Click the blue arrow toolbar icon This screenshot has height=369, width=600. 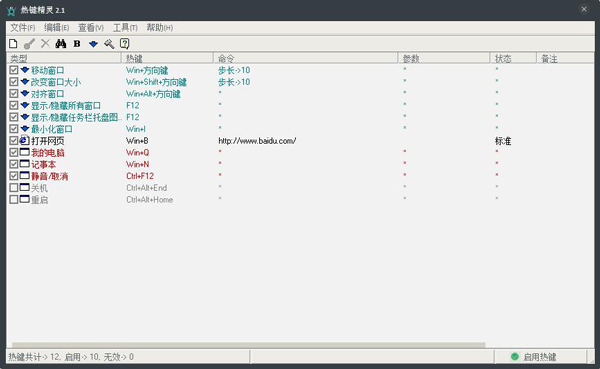(93, 44)
